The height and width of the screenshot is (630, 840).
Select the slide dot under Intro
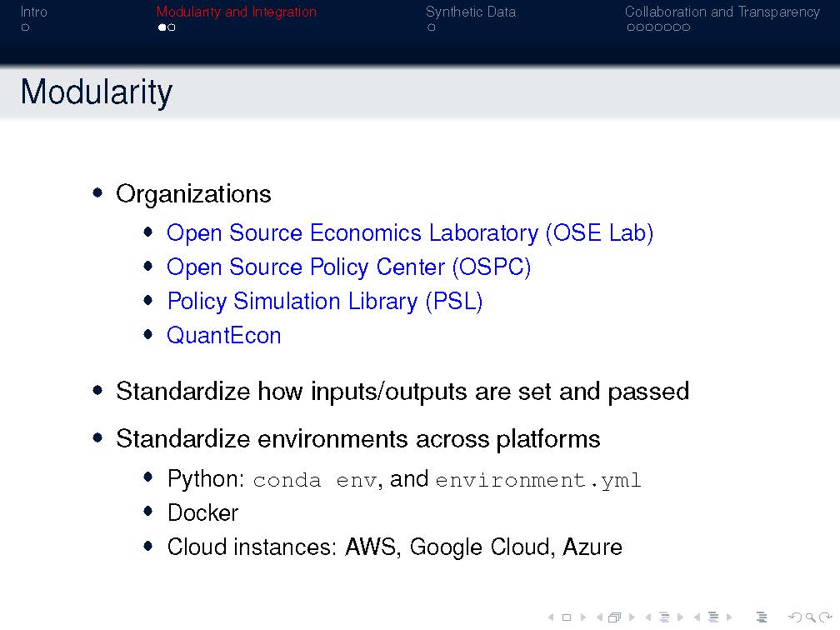tap(25, 27)
